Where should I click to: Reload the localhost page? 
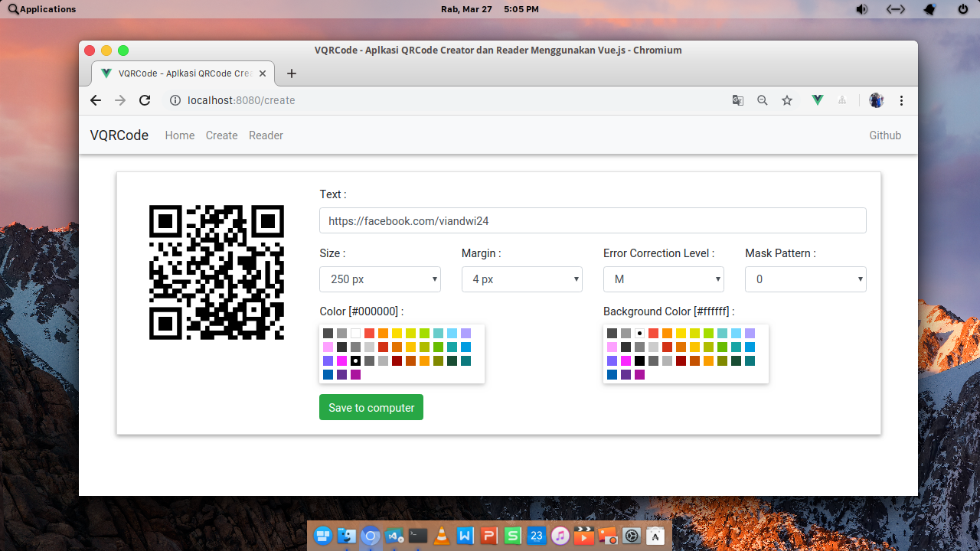click(145, 100)
